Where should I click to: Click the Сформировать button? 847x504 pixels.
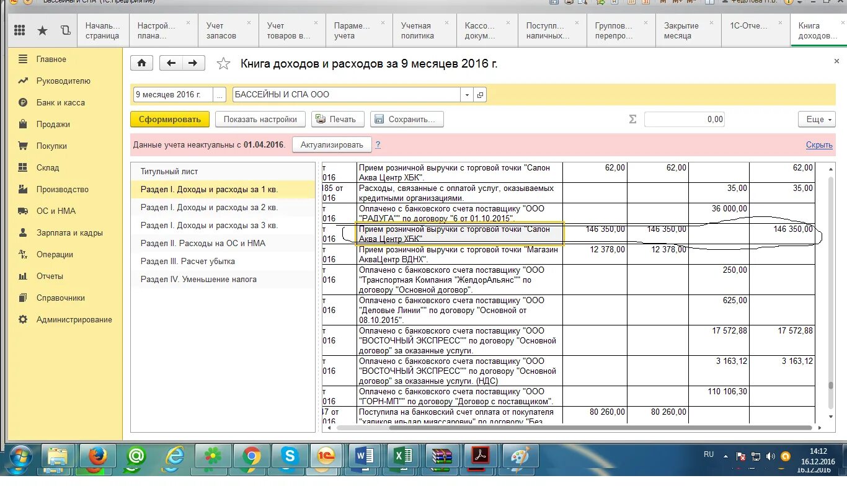point(170,119)
